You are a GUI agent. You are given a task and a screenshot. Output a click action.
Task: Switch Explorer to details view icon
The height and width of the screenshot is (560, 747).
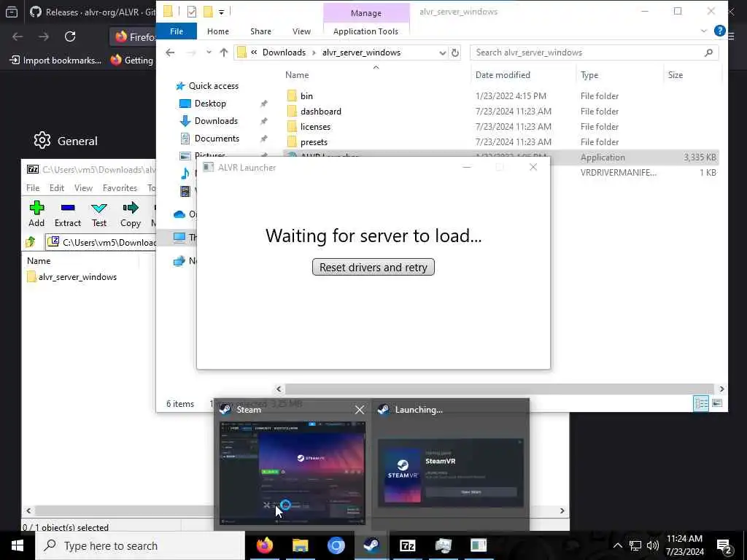tap(701, 404)
